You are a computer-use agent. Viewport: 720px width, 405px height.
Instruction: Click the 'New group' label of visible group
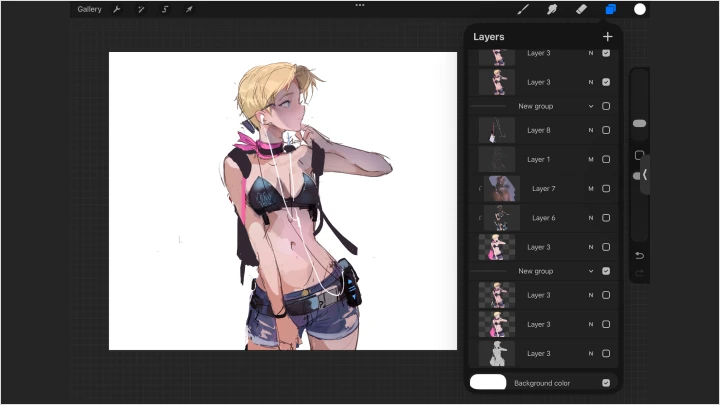tap(535, 271)
